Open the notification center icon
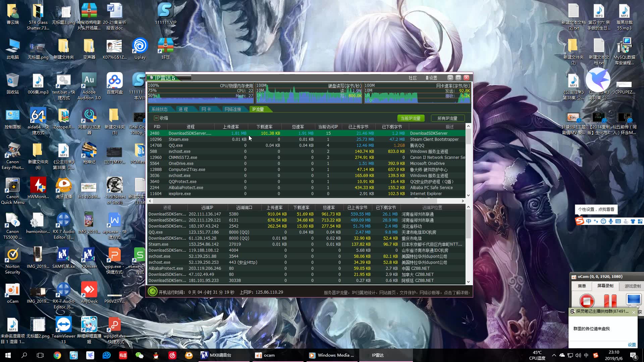This screenshot has width=644, height=362. click(633, 355)
